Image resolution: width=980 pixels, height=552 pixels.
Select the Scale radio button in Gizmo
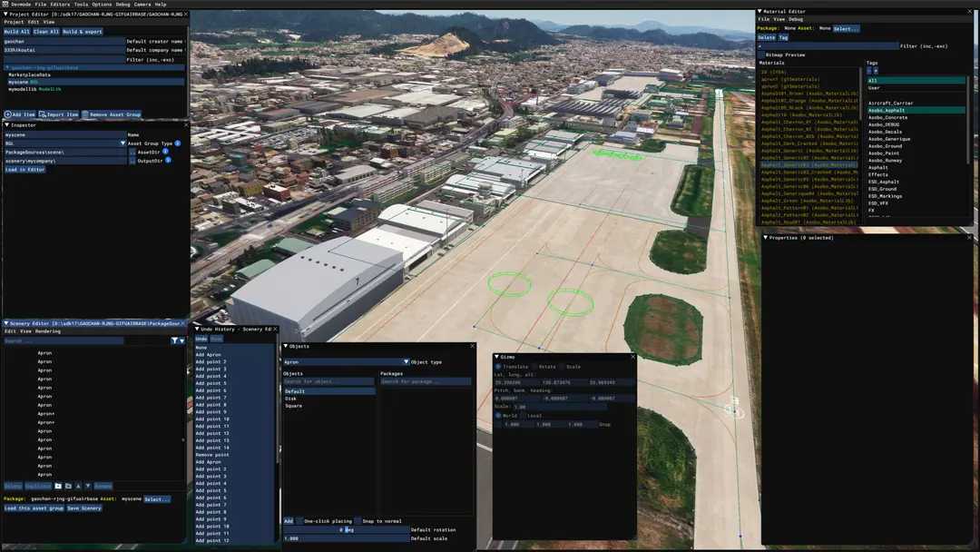coord(562,366)
